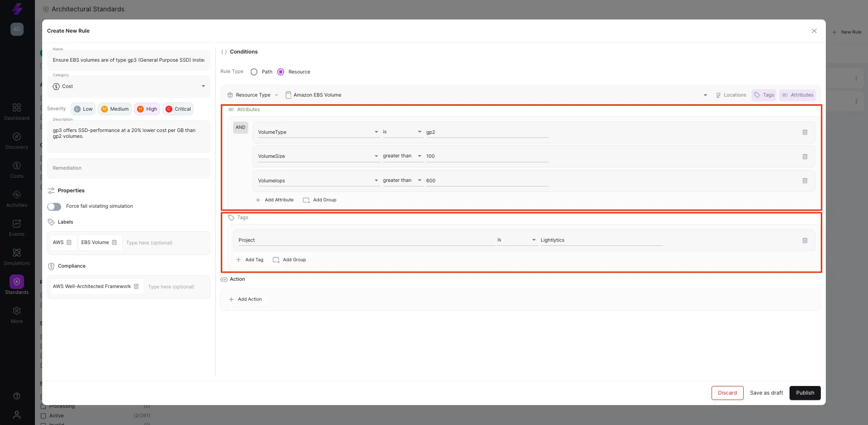
Task: Save the rule as draft
Action: coord(766,393)
